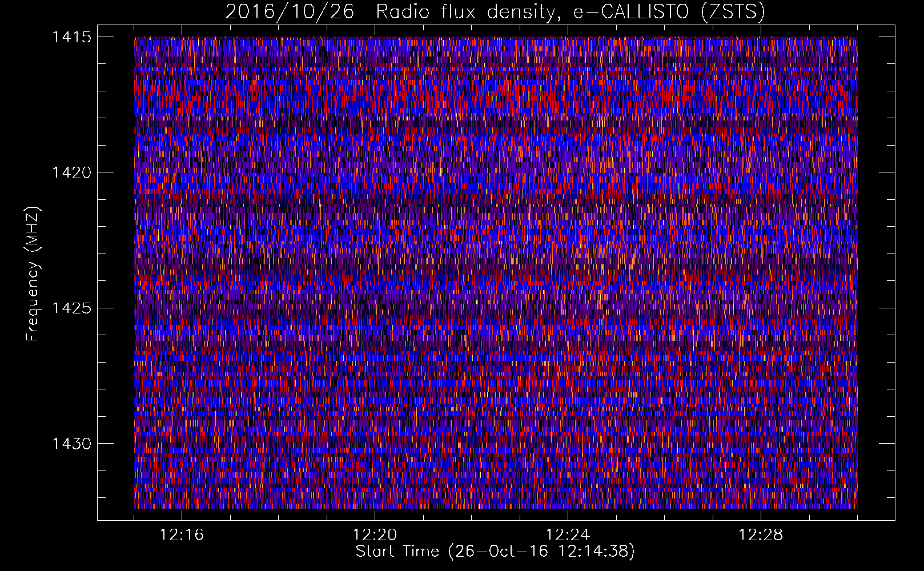The width and height of the screenshot is (924, 571).
Task: Click the 12:20 time axis label
Action: [x=375, y=535]
